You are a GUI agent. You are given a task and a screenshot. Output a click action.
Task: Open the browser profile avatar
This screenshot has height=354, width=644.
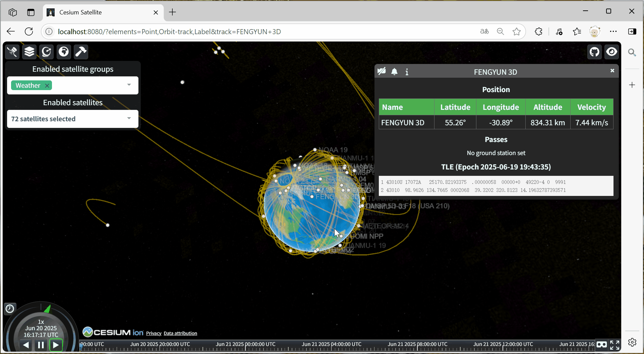pyautogui.click(x=595, y=31)
